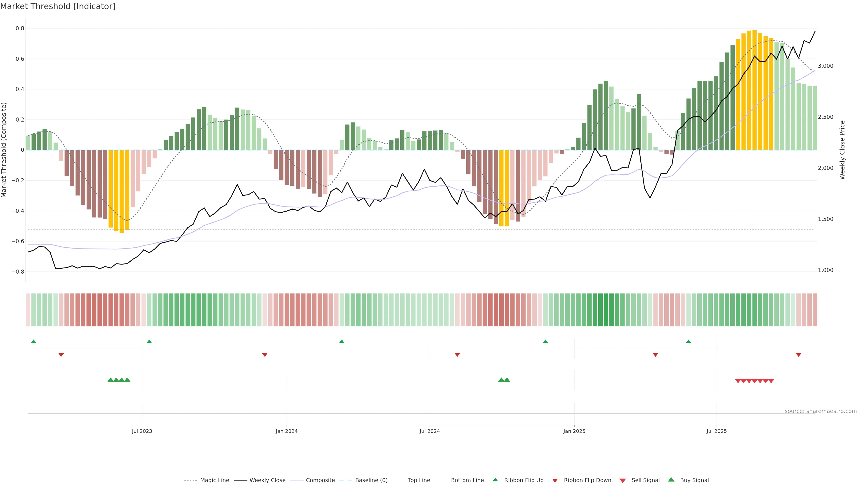Click the Ribbon Flip Up marker just before Jul 2025

point(688,342)
